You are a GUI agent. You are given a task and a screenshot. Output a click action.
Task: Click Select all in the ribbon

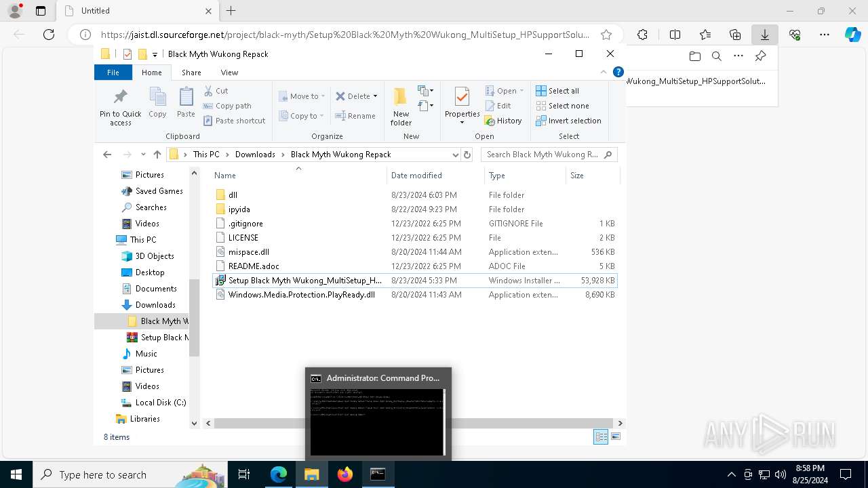pos(557,91)
